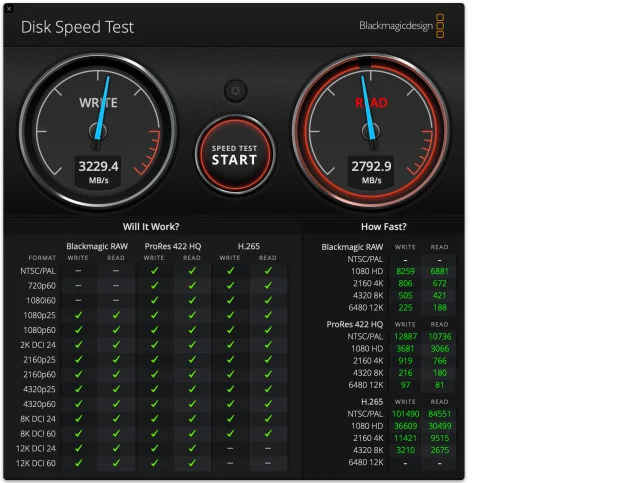Click H.265 NTSC/PAL write value 101490
The height and width of the screenshot is (483, 640).
(406, 413)
